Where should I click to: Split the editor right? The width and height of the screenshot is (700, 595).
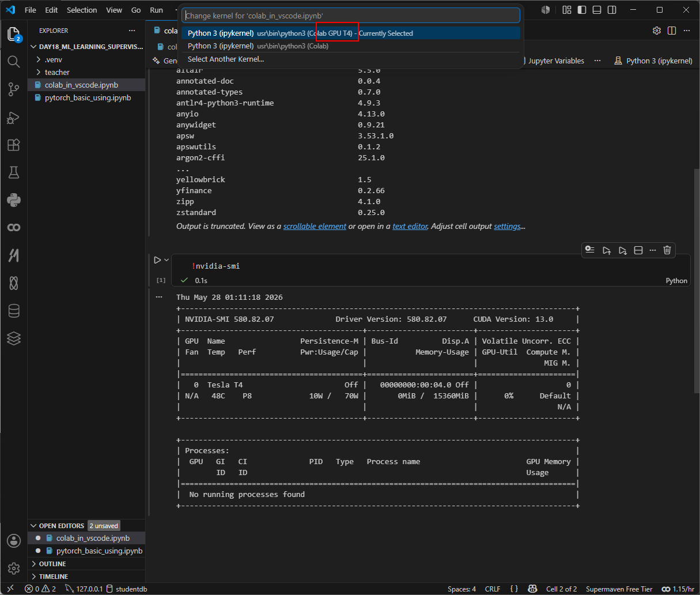click(x=672, y=31)
